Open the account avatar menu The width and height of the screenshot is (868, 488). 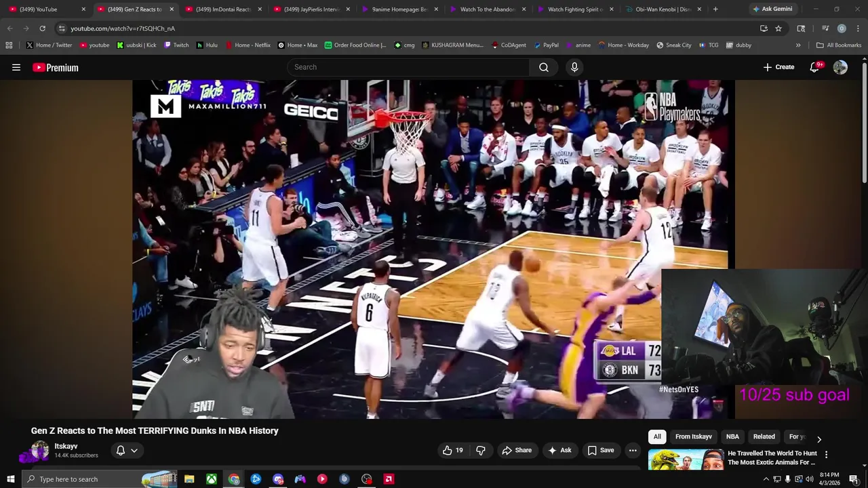click(840, 67)
